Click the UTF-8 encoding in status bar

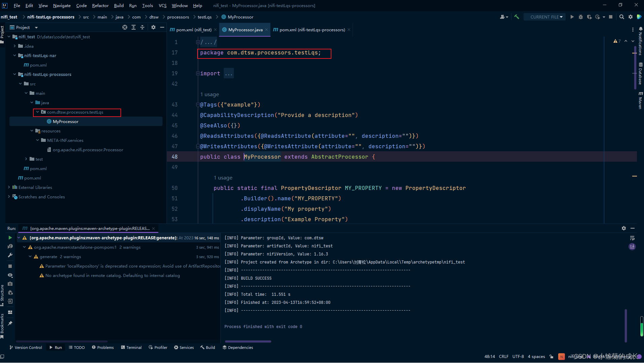tap(518, 356)
